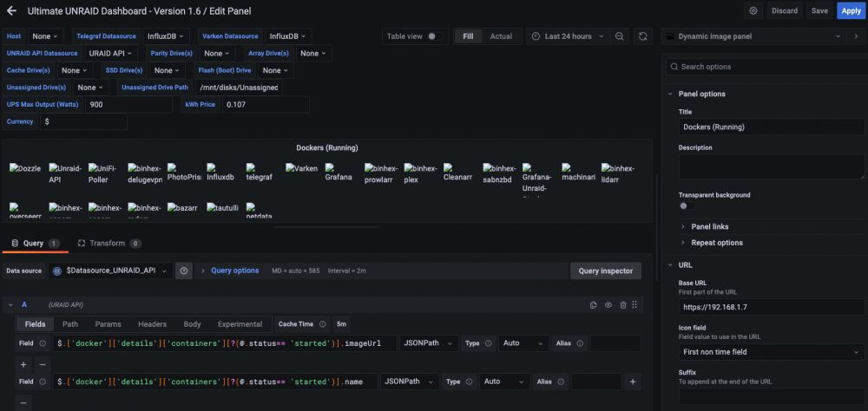Click the Base URL input field
Viewport: 868px width, 411px height.
[772, 306]
